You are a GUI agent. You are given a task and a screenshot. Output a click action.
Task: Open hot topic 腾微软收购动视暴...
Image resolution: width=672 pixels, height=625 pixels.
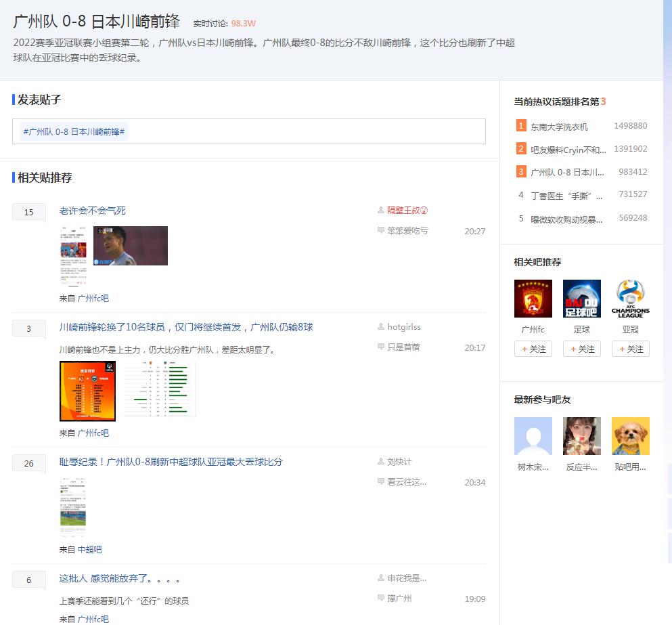coord(566,219)
